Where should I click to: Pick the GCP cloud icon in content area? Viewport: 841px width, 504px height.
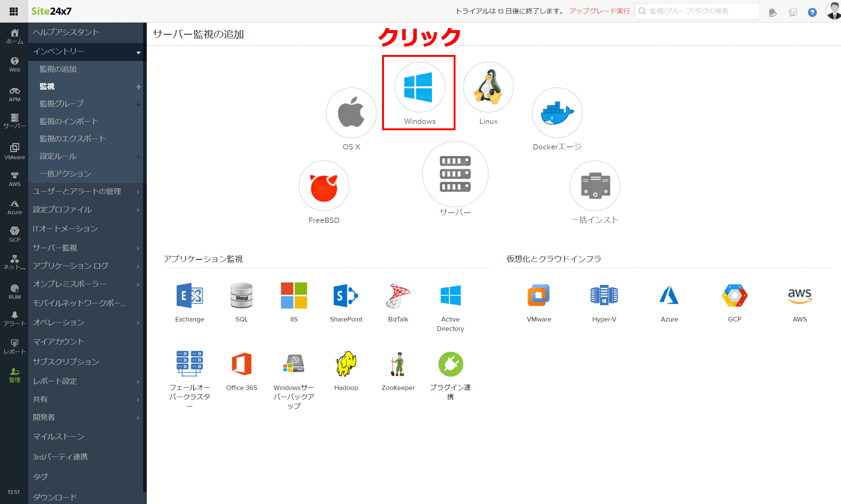(734, 295)
